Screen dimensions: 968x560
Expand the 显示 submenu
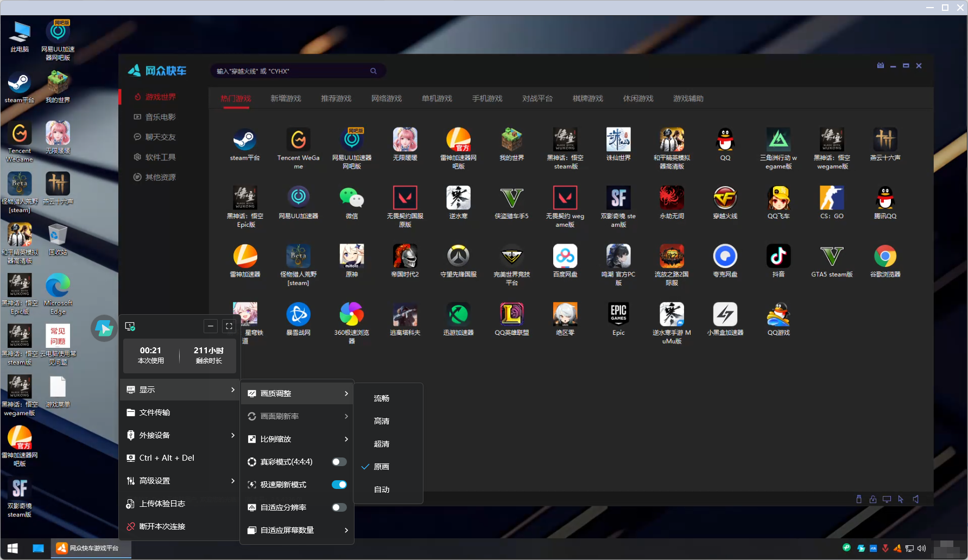[180, 390]
